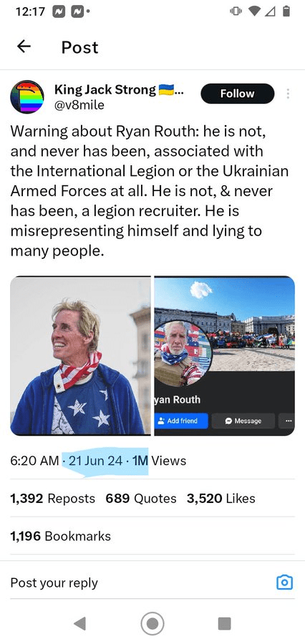This screenshot has height=644, width=305.
Task: Tap the back arrow icon
Action: [24, 47]
